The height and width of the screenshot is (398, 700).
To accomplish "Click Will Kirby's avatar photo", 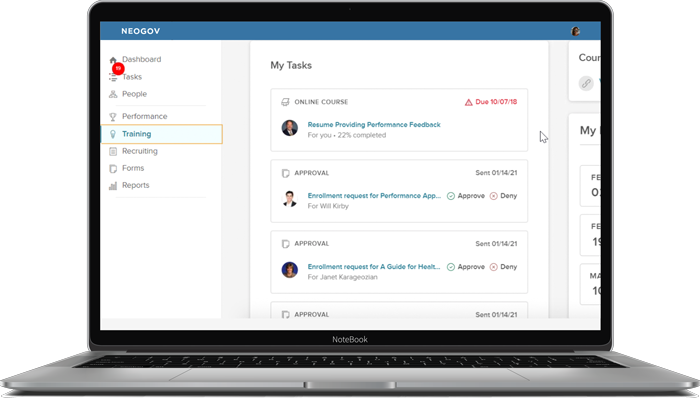I will point(290,199).
